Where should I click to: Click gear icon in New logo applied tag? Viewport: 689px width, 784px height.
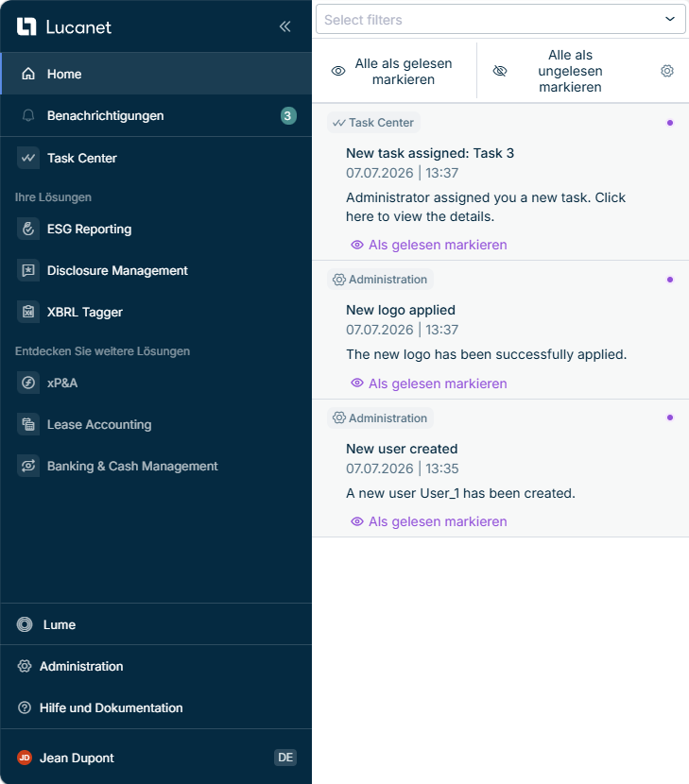339,280
